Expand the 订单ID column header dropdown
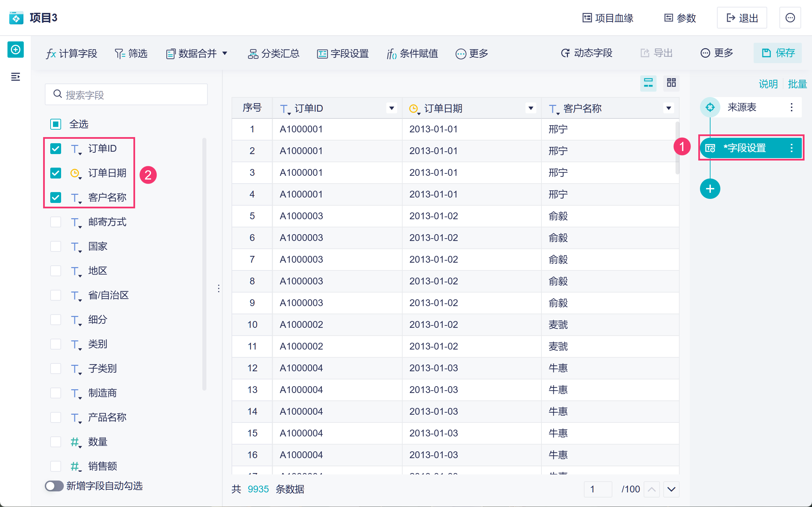Image resolution: width=812 pixels, height=507 pixels. tap(391, 108)
